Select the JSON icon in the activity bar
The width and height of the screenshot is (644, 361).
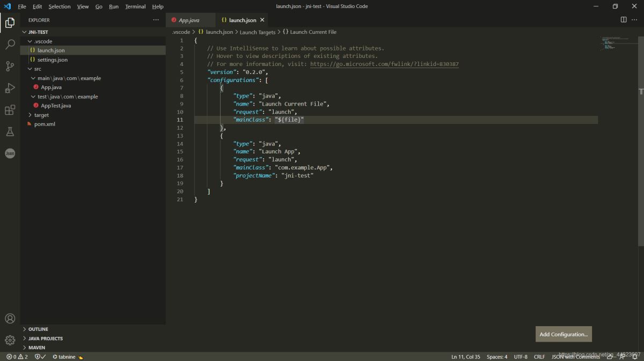(x=10, y=153)
